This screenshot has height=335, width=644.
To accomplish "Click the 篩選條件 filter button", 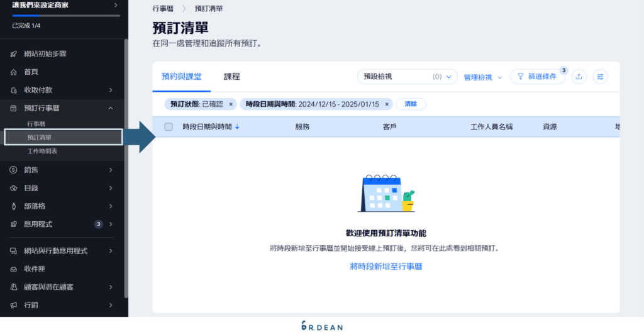I will [537, 76].
